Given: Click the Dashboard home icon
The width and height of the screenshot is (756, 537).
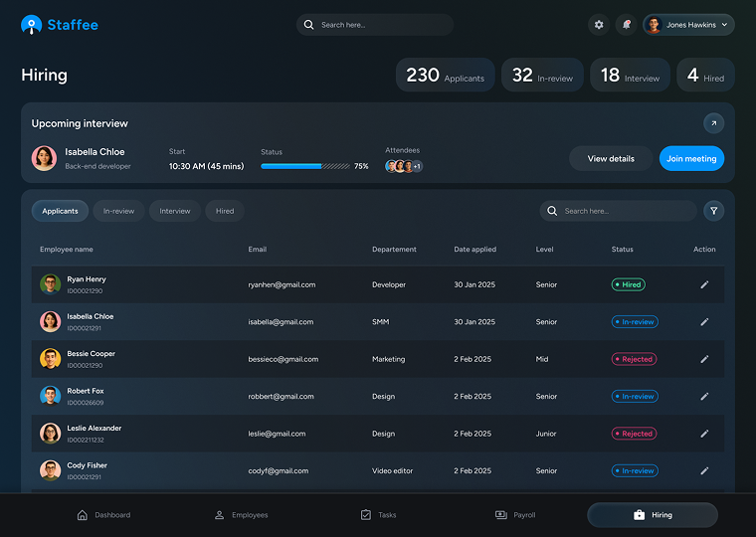Looking at the screenshot, I should point(83,515).
